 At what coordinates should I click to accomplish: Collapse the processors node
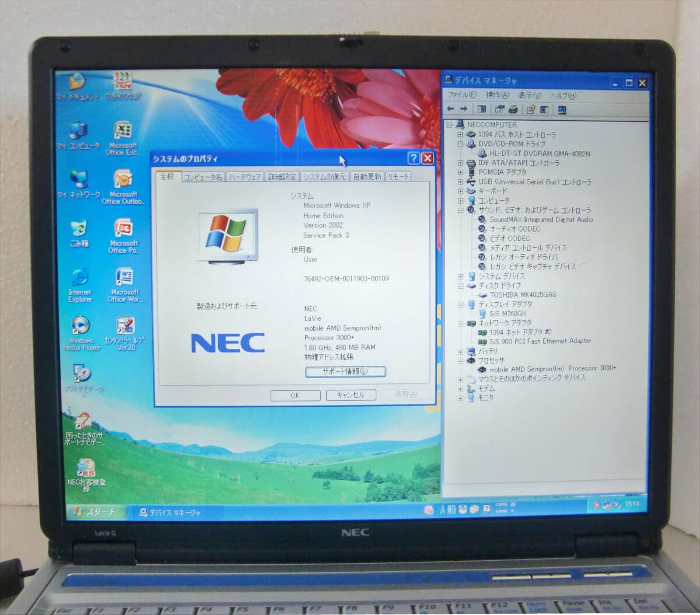[x=460, y=361]
